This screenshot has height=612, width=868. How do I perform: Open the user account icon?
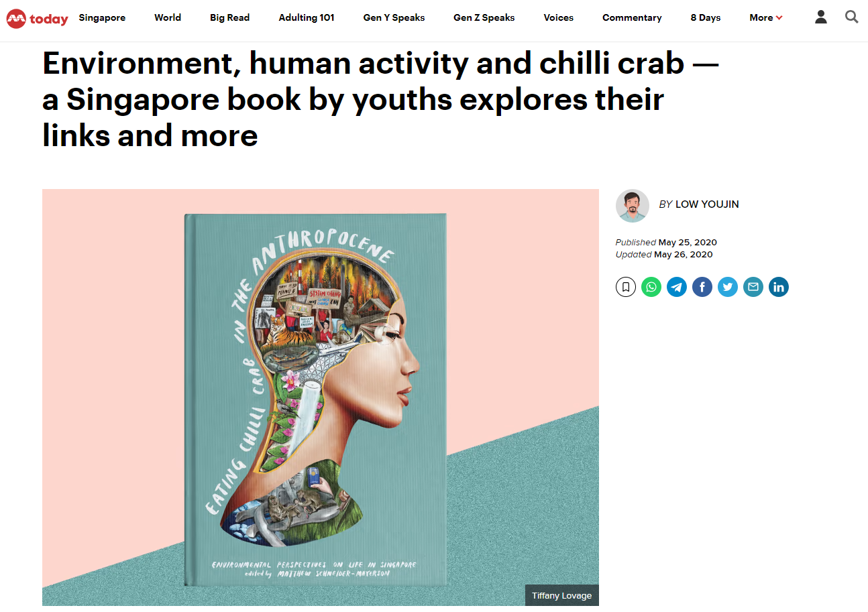(821, 17)
